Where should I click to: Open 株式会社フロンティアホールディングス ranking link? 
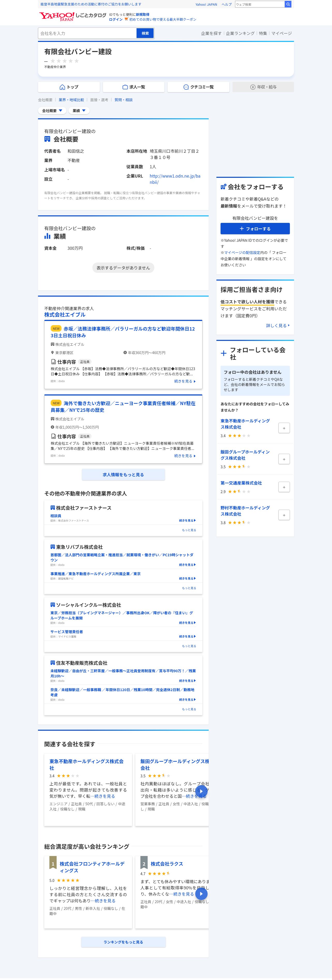tap(92, 867)
